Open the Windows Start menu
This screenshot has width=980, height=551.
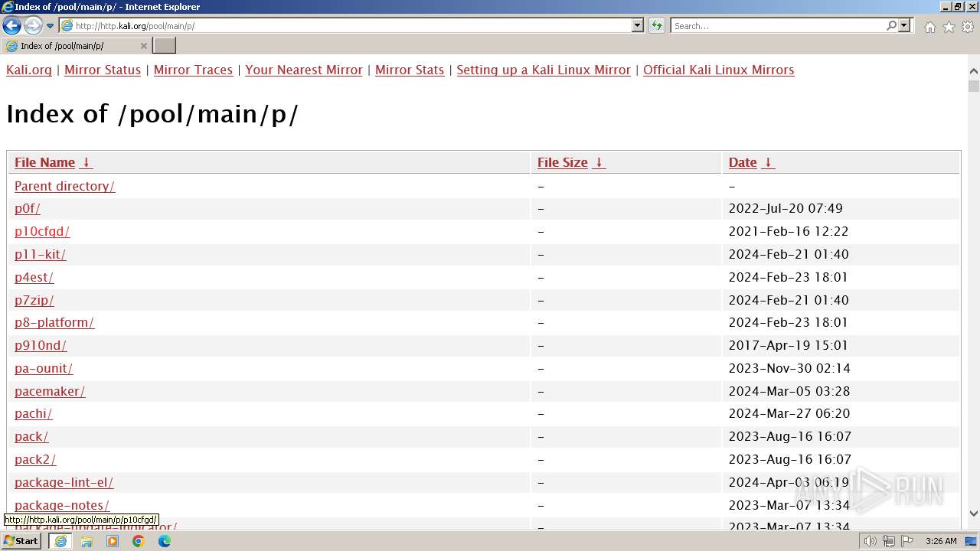pyautogui.click(x=21, y=541)
